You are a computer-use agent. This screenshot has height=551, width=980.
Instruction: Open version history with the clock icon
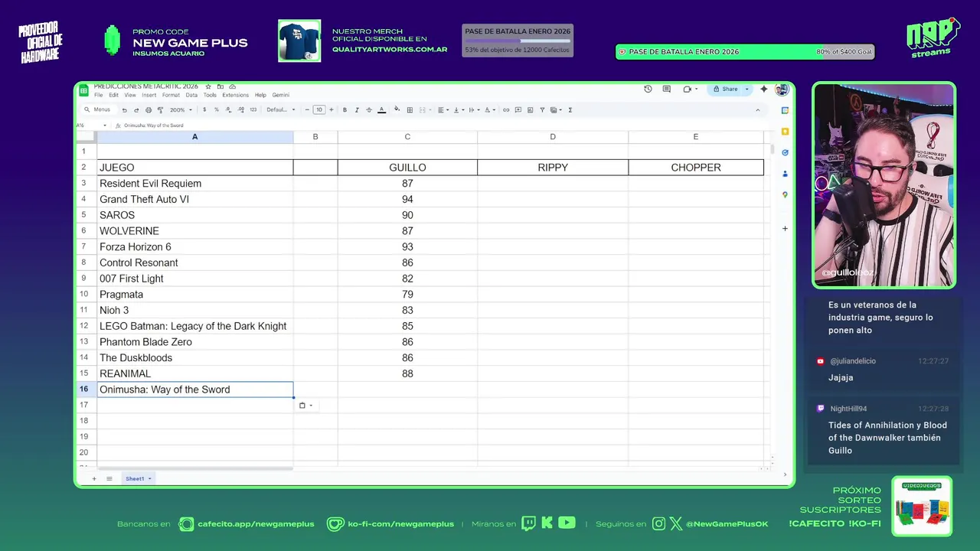point(648,89)
